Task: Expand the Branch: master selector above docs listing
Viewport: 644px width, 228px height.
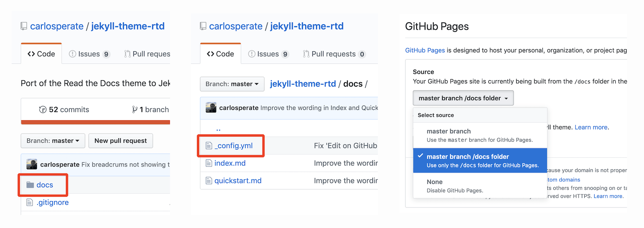Action: pyautogui.click(x=232, y=84)
